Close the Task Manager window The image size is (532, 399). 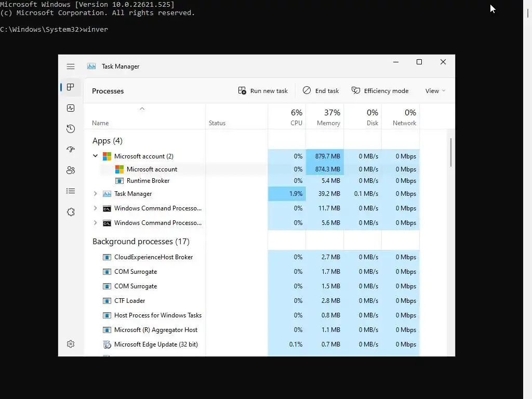click(x=443, y=62)
